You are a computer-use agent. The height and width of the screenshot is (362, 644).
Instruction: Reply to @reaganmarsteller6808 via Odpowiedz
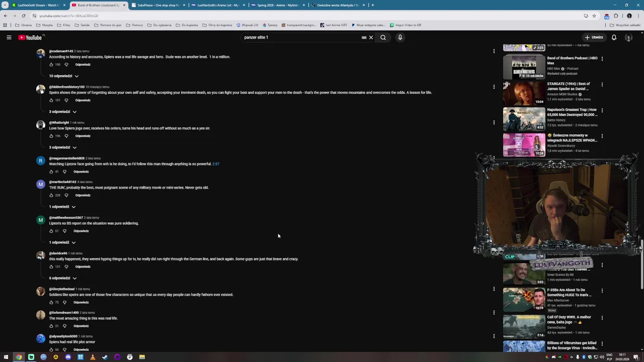click(81, 171)
